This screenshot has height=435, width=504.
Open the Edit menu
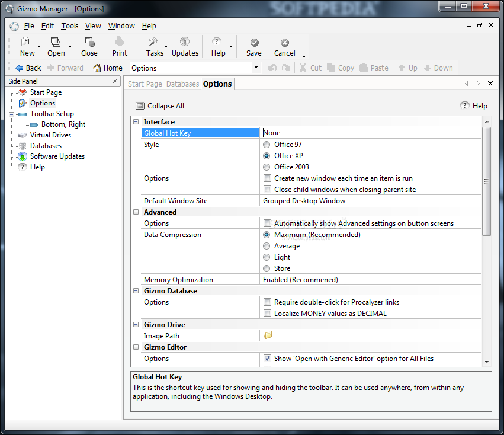pos(47,25)
